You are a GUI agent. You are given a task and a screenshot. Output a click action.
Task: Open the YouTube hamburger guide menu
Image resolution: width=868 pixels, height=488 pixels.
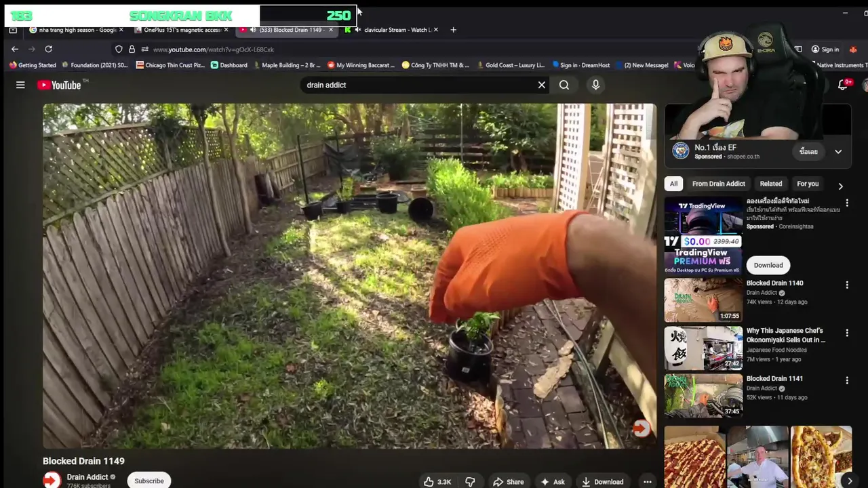(x=20, y=85)
